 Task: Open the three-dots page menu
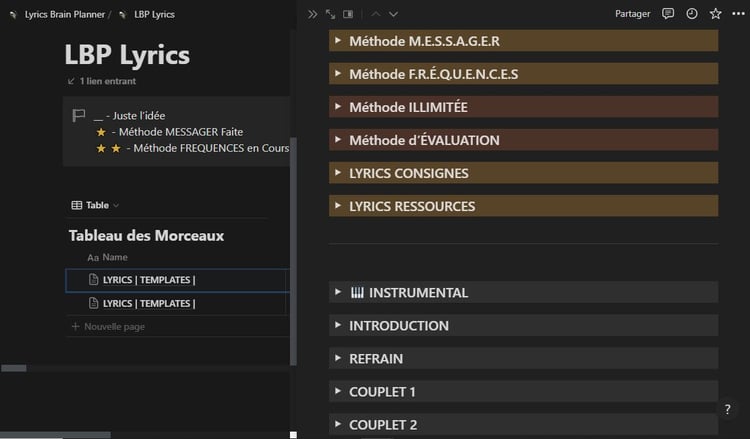coord(738,14)
